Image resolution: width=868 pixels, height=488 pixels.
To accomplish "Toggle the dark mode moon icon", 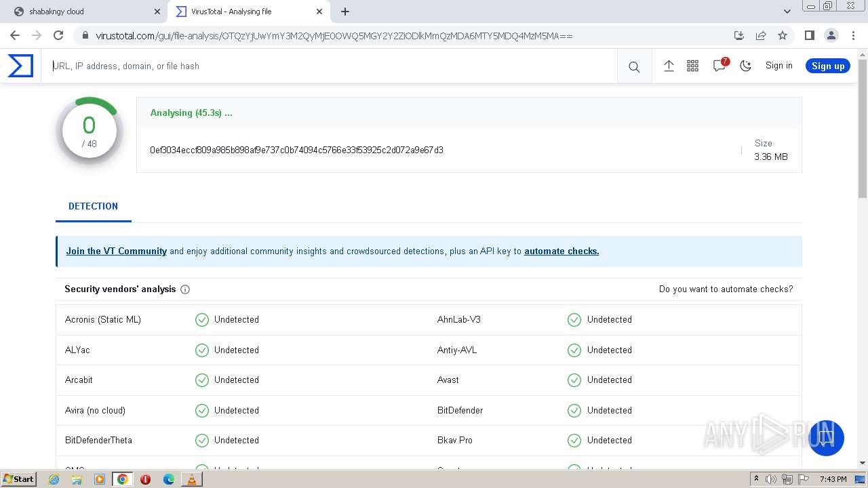I will point(746,66).
